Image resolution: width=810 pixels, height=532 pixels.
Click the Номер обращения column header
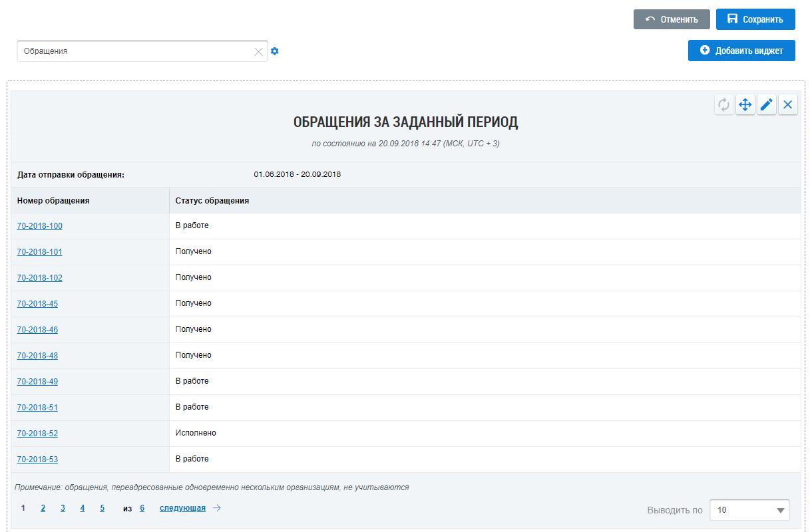[x=53, y=200]
